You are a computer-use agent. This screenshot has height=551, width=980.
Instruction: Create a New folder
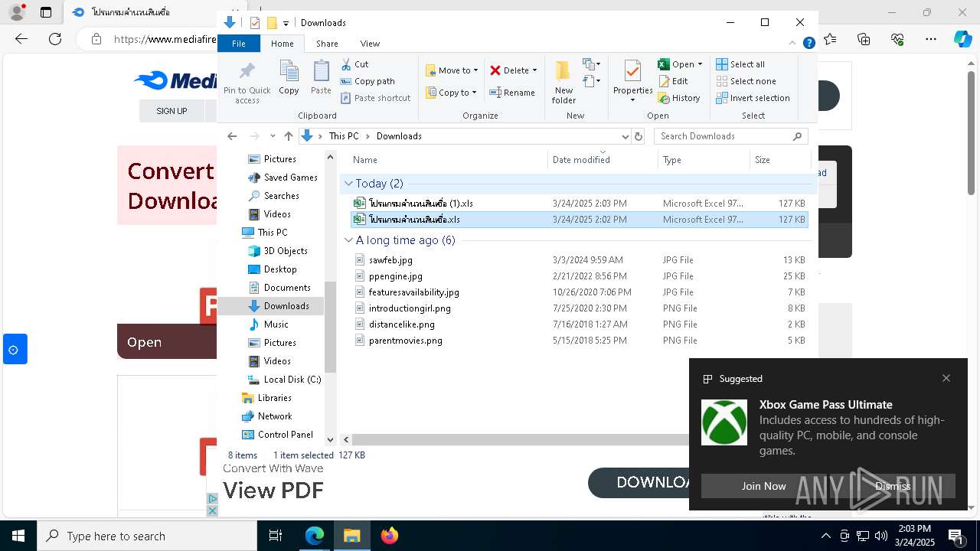coord(563,82)
